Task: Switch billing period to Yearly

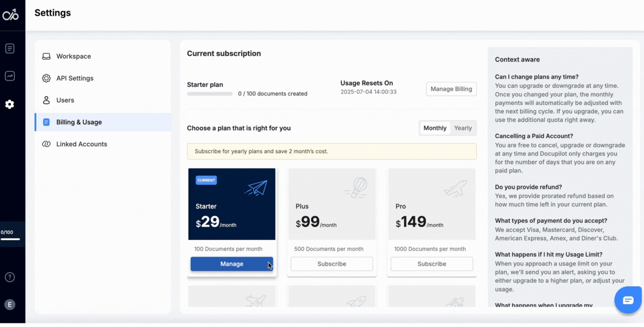Action: tap(463, 128)
